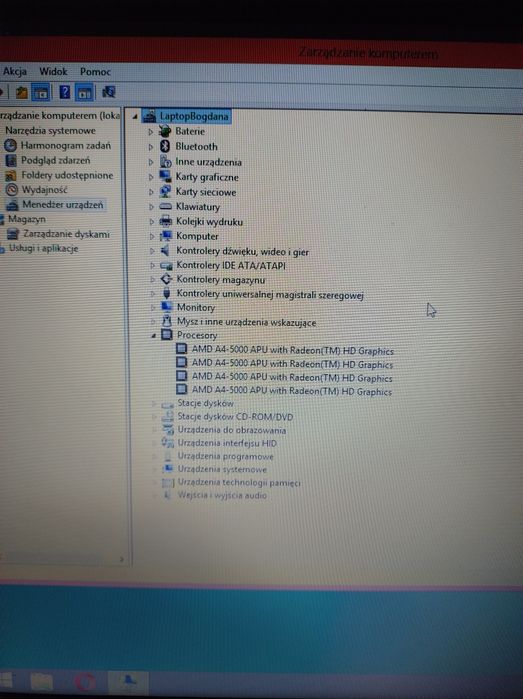Select Menedżer urządzeń in the left tree
This screenshot has height=699, width=523.
coord(63,205)
